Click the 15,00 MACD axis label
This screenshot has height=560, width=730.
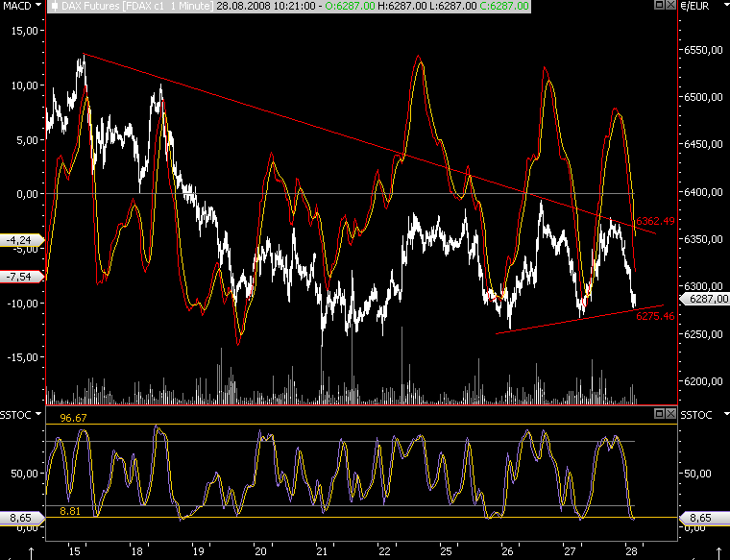click(x=25, y=31)
